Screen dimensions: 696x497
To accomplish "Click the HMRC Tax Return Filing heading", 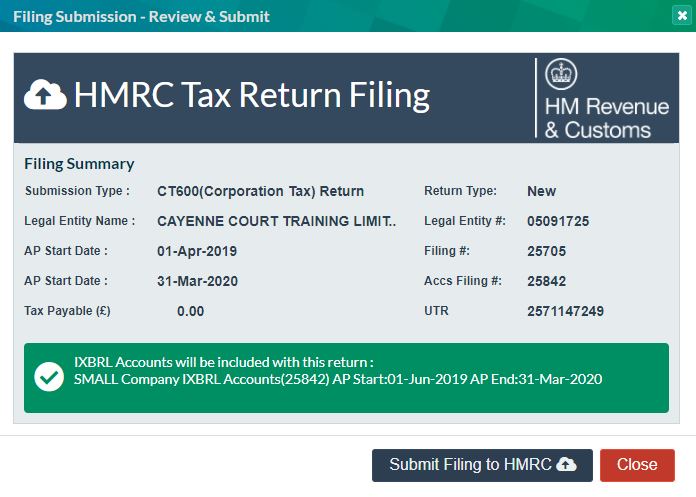I will click(x=251, y=95).
